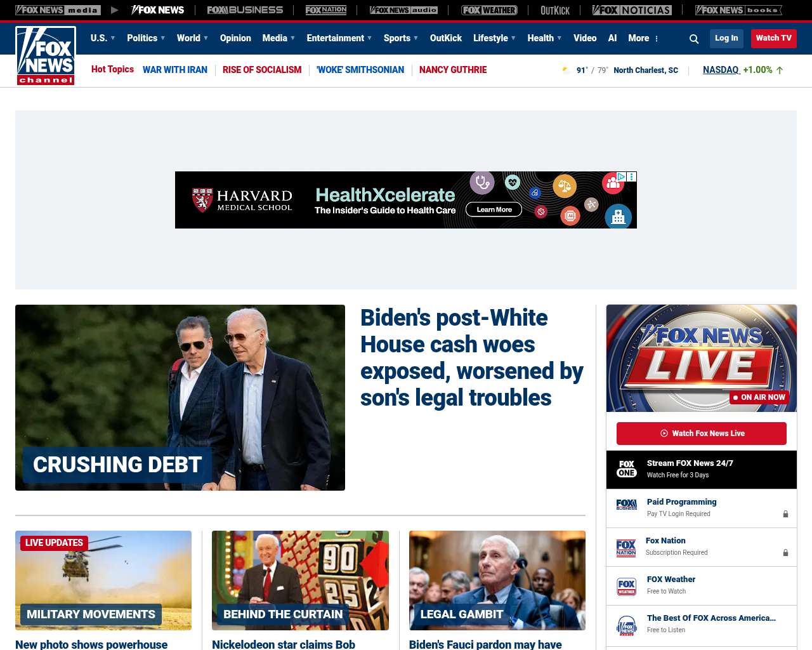Open Stream FOX News 24/7 banner

point(702,470)
